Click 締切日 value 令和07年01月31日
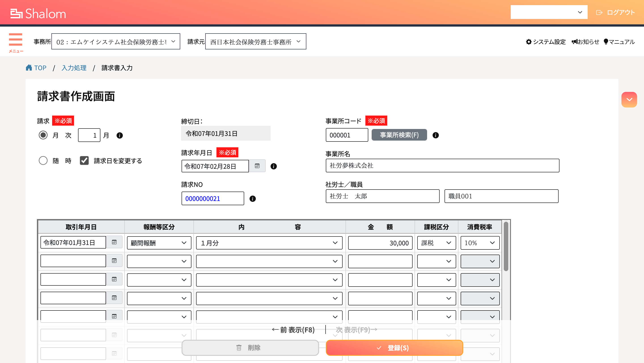 coord(225,133)
